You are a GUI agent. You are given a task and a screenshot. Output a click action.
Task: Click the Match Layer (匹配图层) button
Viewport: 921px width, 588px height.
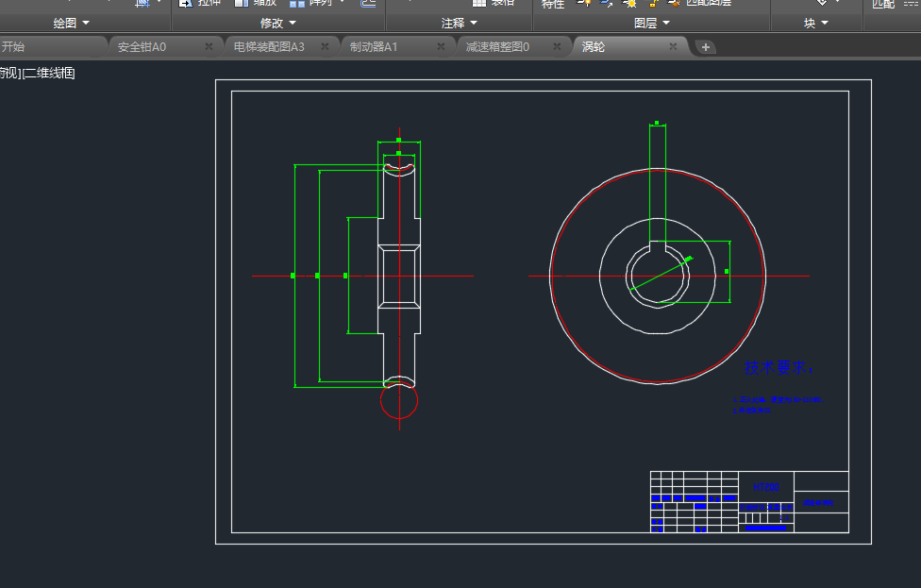699,3
